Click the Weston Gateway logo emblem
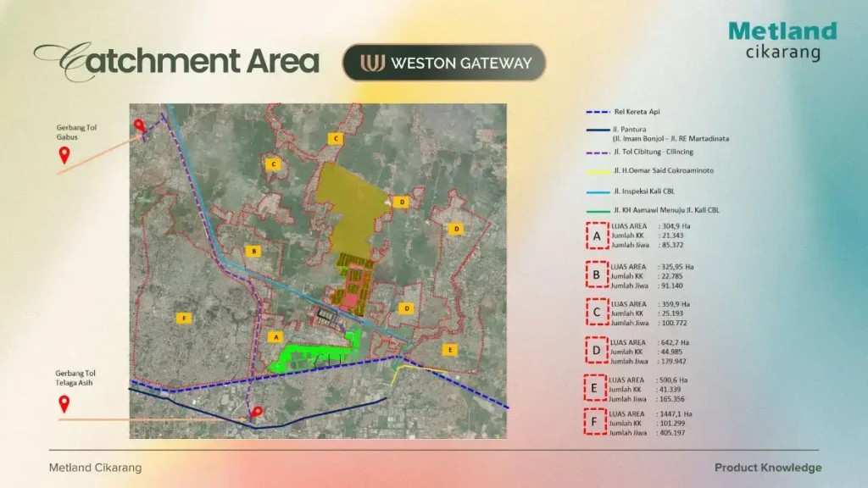This screenshot has width=868, height=488. (372, 63)
